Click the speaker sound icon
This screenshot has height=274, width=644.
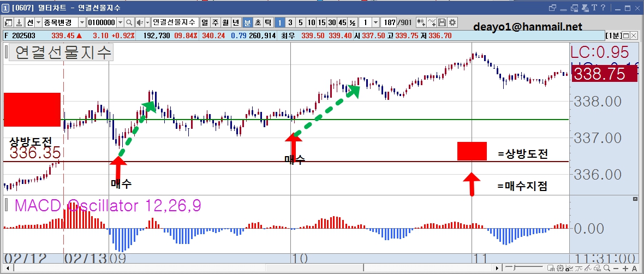(140, 22)
